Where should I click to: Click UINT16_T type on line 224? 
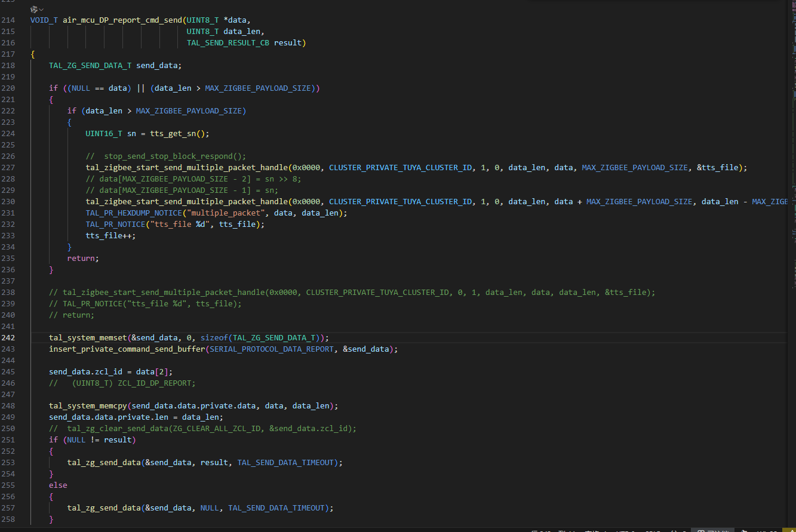[x=104, y=134]
